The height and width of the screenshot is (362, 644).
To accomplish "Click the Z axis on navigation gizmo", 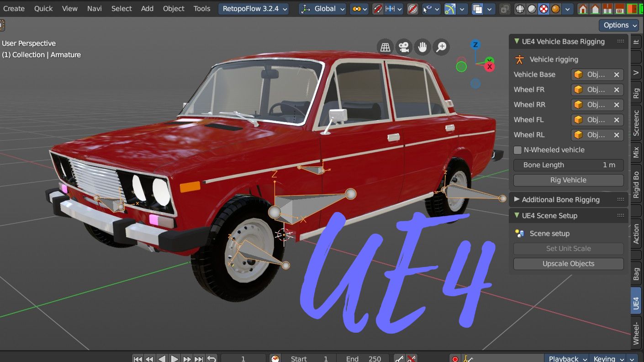I will (x=475, y=45).
